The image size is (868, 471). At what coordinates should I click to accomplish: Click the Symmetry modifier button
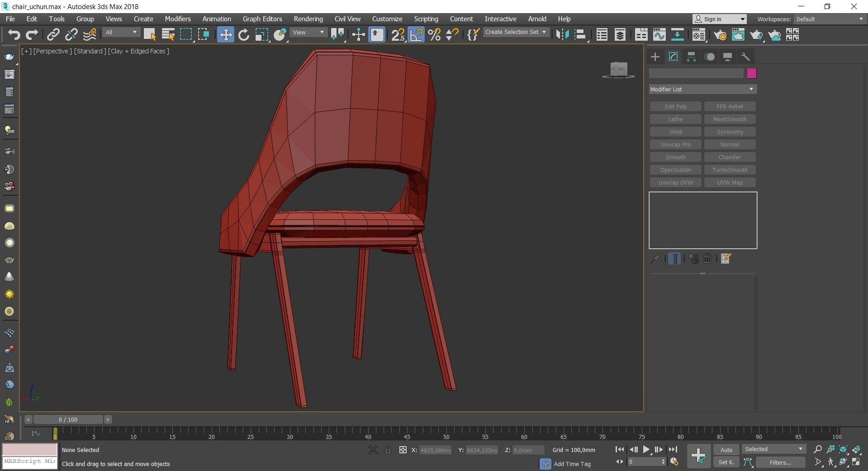[730, 132]
